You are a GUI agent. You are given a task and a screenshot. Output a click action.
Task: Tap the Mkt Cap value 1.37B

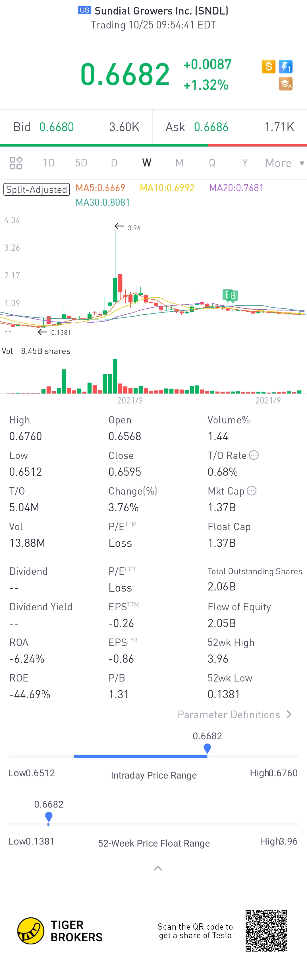click(x=222, y=508)
